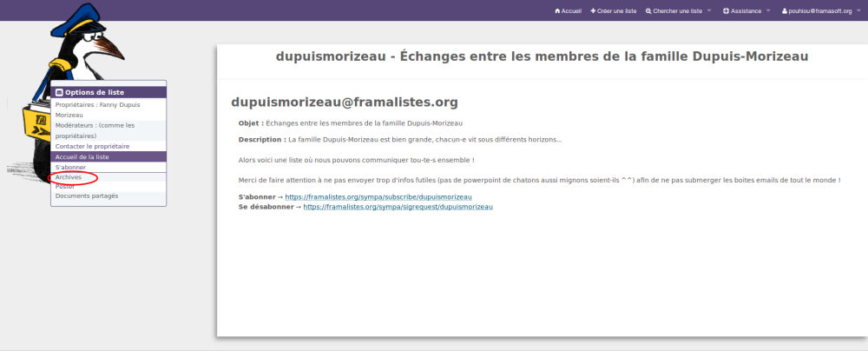Click the icon beside Options de liste
The height and width of the screenshot is (351, 868).
click(59, 93)
